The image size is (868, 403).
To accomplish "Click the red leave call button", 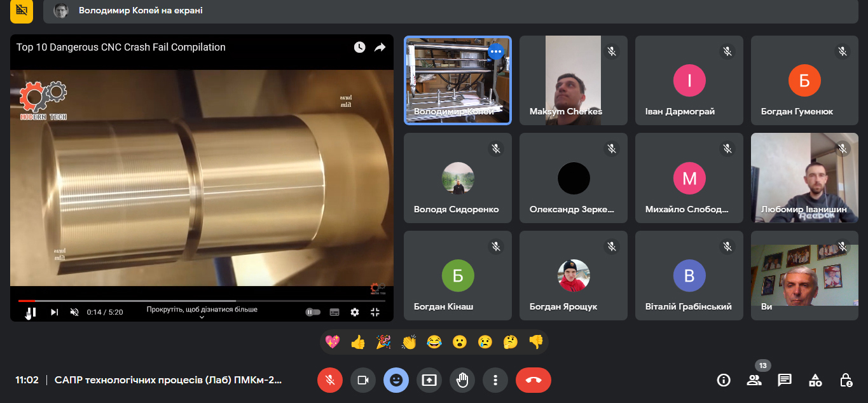I will pos(533,380).
